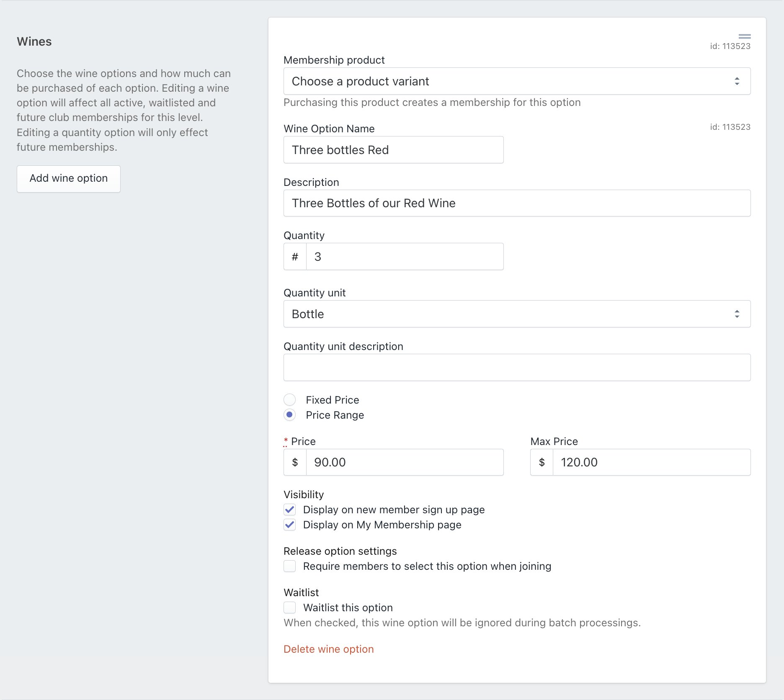The height and width of the screenshot is (700, 784).
Task: Open the Quantity unit Bottle dropdown
Action: (x=517, y=314)
